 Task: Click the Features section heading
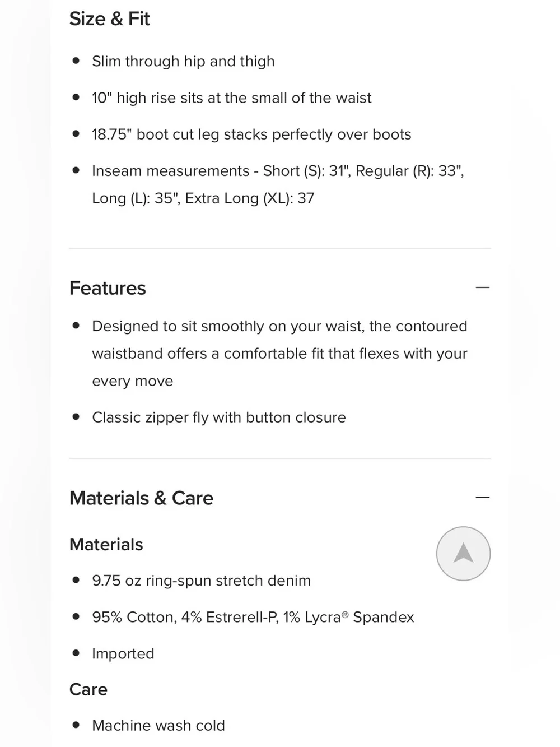coord(108,288)
